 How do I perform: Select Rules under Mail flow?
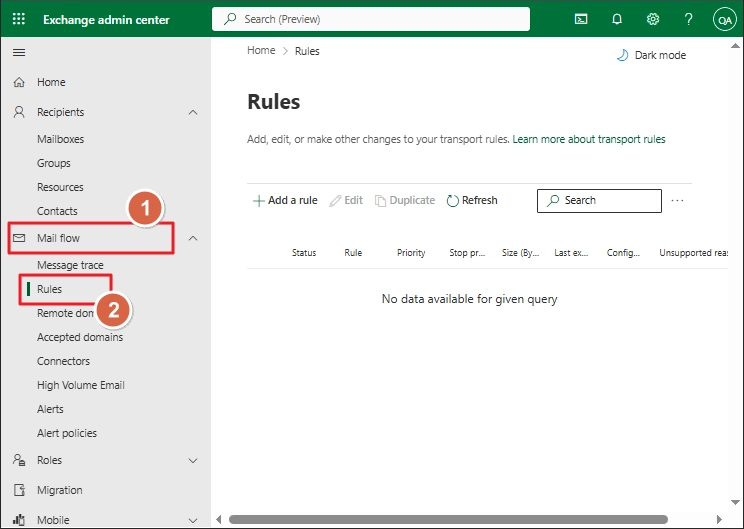pyautogui.click(x=49, y=289)
